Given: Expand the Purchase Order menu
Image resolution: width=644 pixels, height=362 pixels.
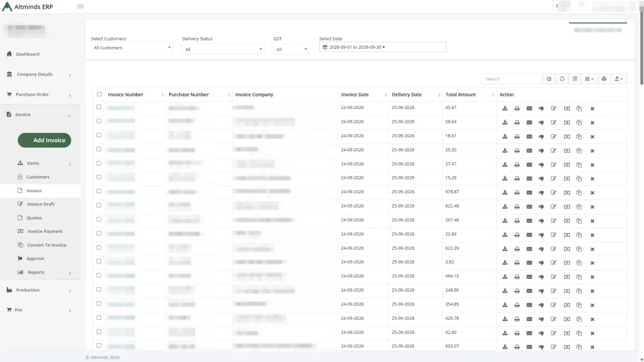Looking at the screenshot, I should click(40, 95).
